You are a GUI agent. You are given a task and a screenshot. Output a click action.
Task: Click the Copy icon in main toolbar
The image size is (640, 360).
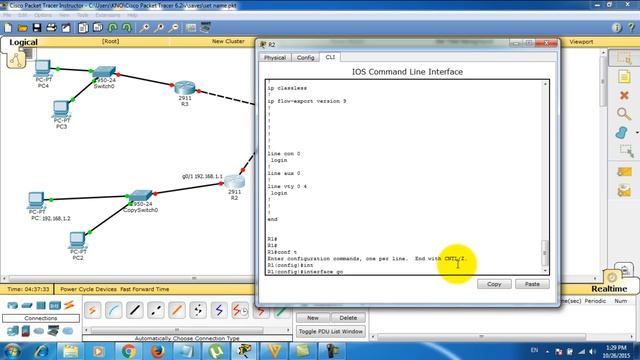pos(83,28)
